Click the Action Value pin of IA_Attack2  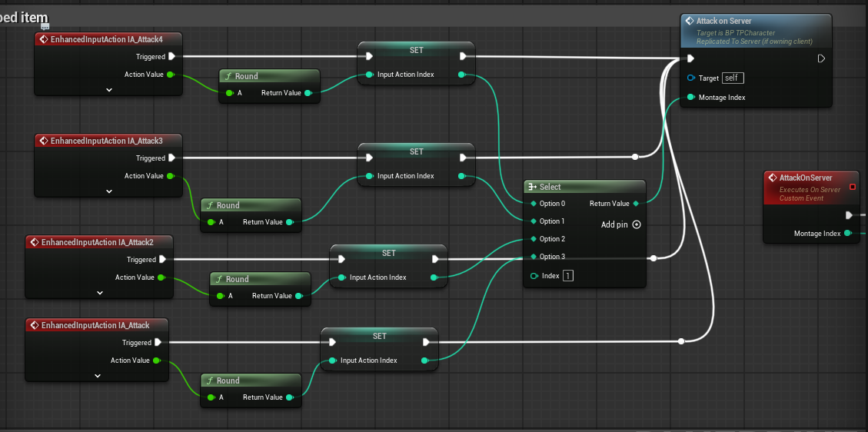(161, 277)
